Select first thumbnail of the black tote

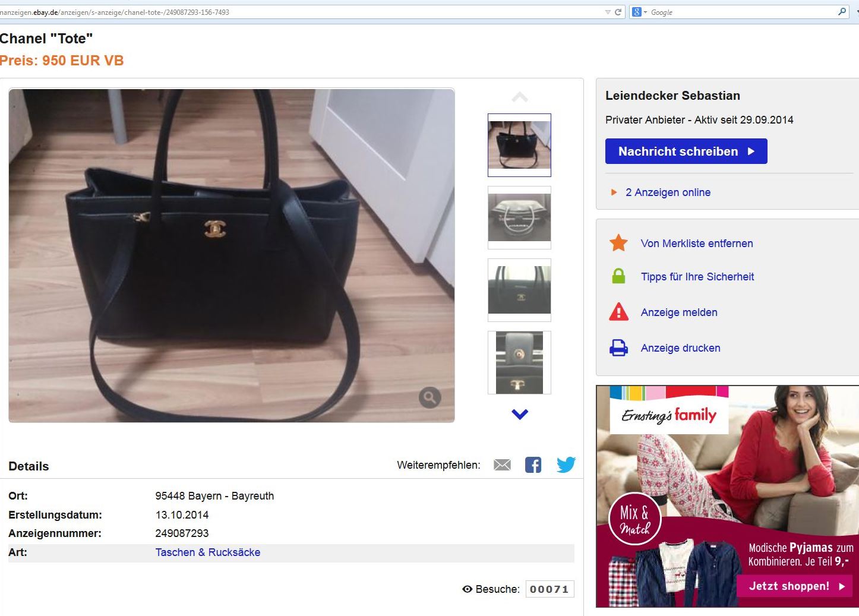coord(519,145)
